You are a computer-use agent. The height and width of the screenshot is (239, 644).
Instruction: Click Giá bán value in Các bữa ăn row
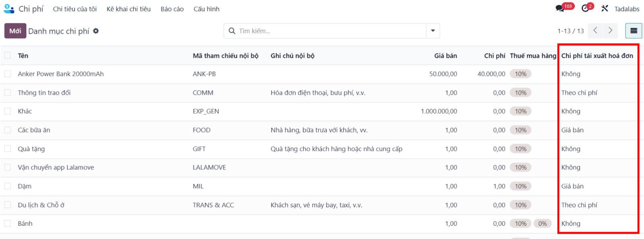click(572, 130)
